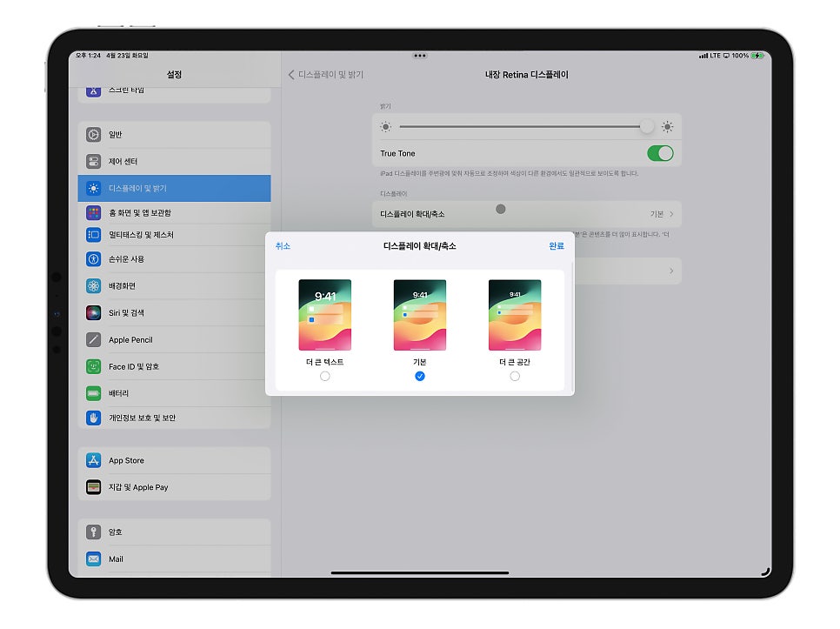
Task: Select the 기본 radio button
Action: [x=419, y=376]
